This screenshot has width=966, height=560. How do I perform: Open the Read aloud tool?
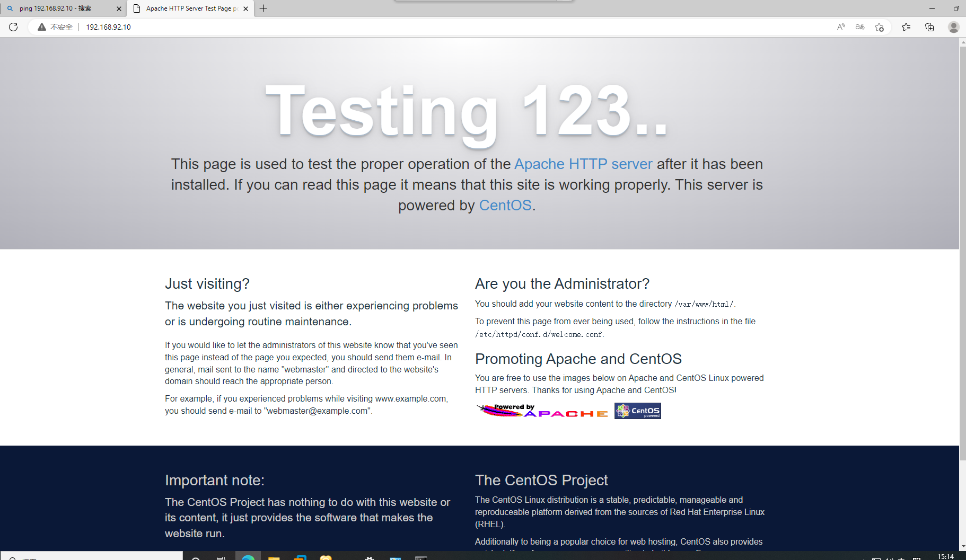coord(841,27)
